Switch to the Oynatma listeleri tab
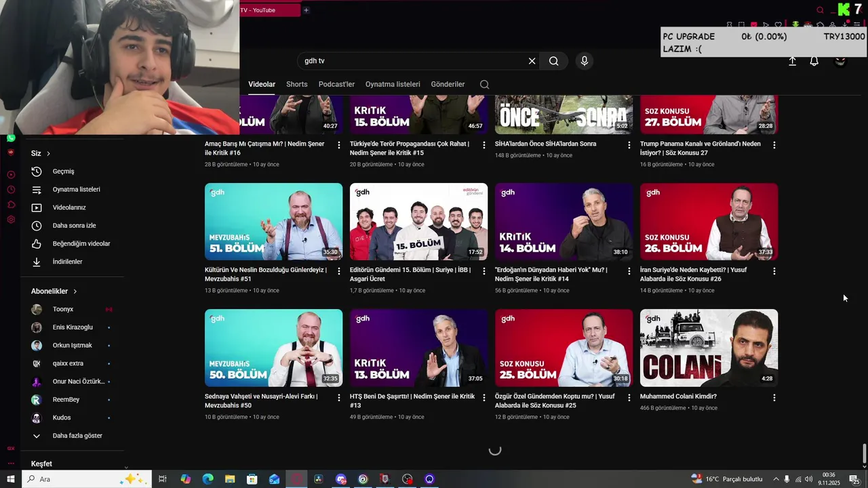 click(x=393, y=85)
